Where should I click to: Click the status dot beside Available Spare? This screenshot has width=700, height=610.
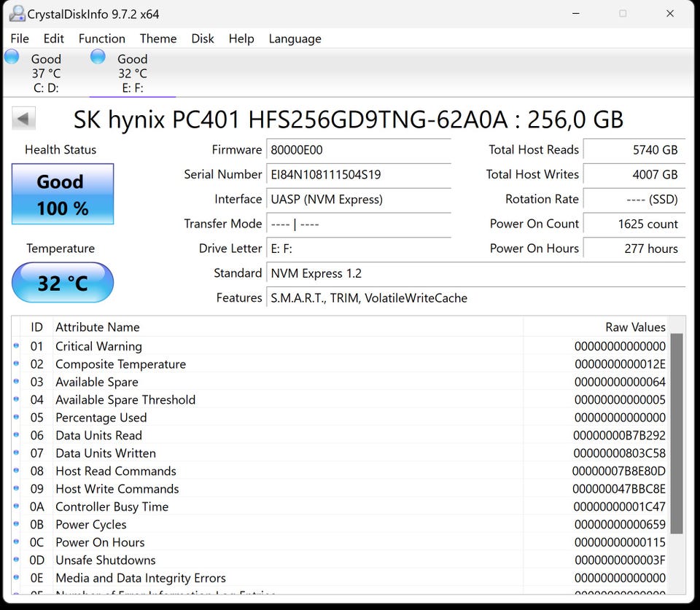16,382
